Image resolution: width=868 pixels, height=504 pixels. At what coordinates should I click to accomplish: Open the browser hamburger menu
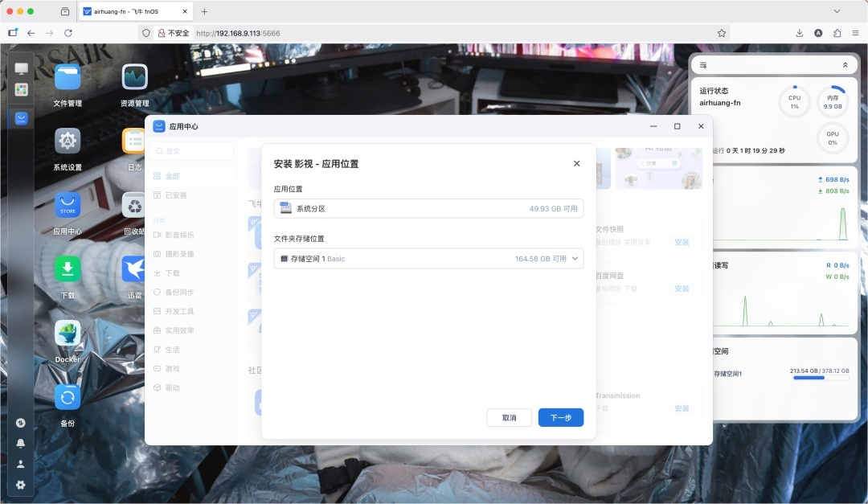[855, 33]
